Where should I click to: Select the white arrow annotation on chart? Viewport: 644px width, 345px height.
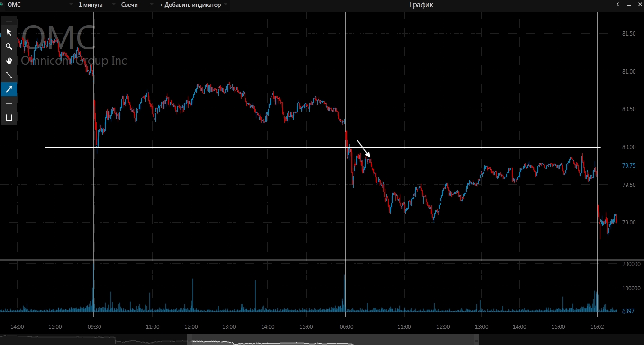363,149
